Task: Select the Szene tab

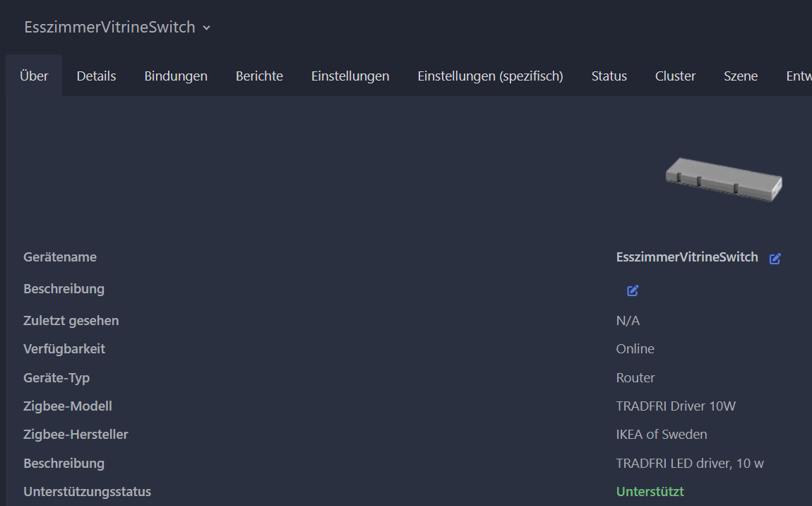Action: pyautogui.click(x=741, y=76)
